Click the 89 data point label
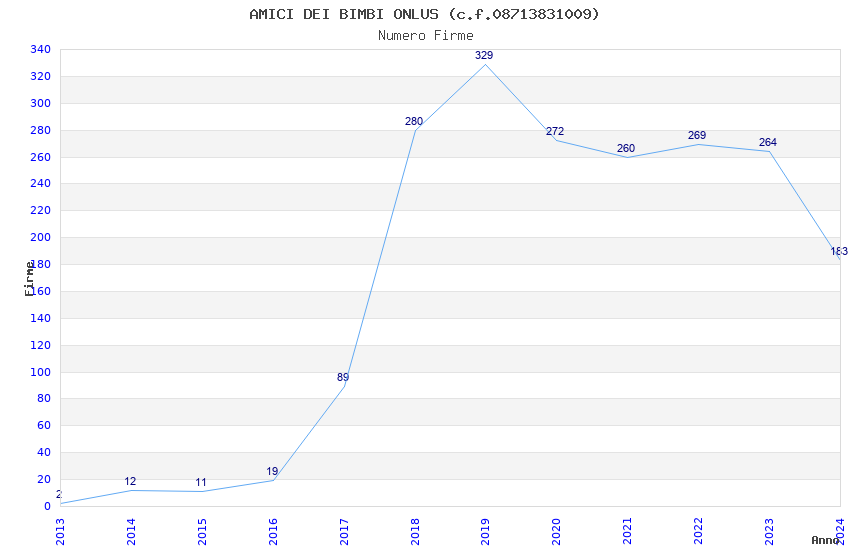This screenshot has height=550, width=850. coord(343,377)
